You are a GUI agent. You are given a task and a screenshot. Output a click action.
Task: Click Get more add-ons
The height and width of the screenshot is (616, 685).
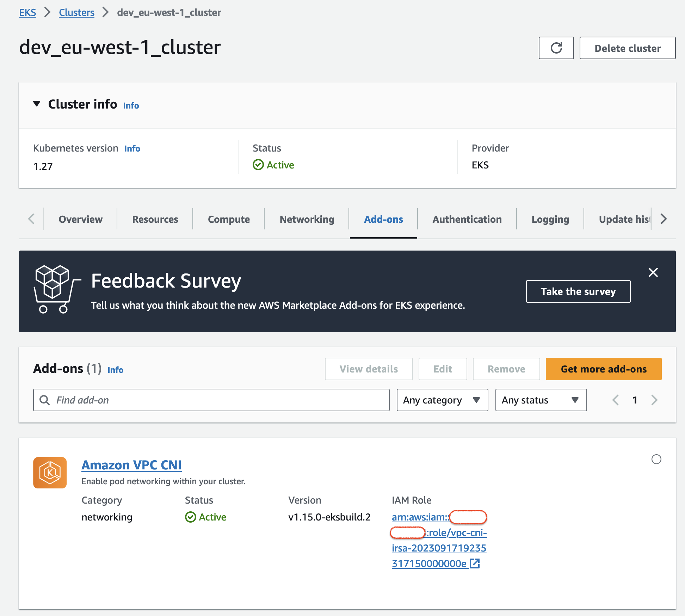click(603, 369)
